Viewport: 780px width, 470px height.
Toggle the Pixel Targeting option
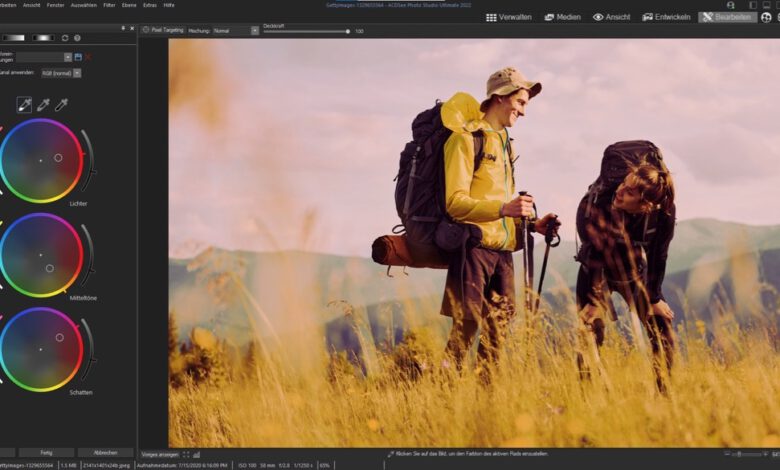[x=163, y=31]
